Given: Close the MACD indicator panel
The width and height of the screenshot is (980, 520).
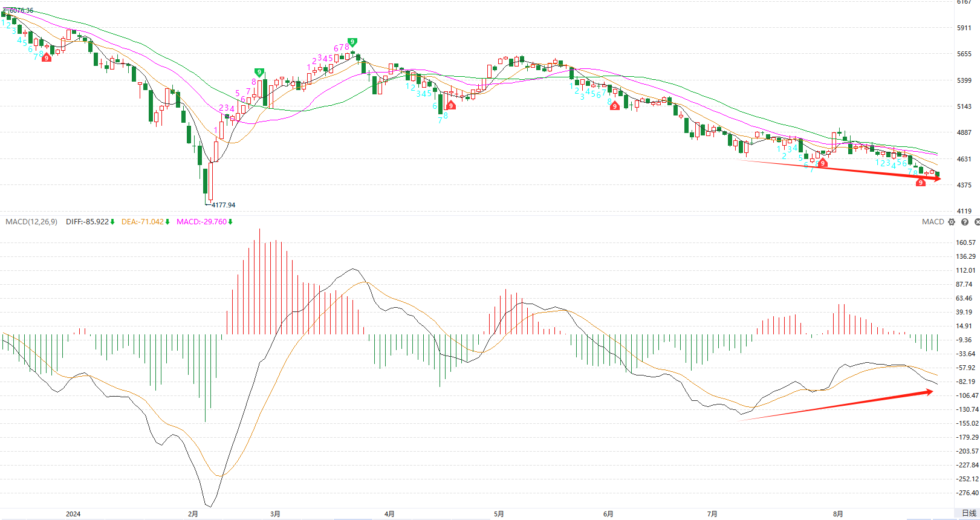Looking at the screenshot, I should point(976,222).
